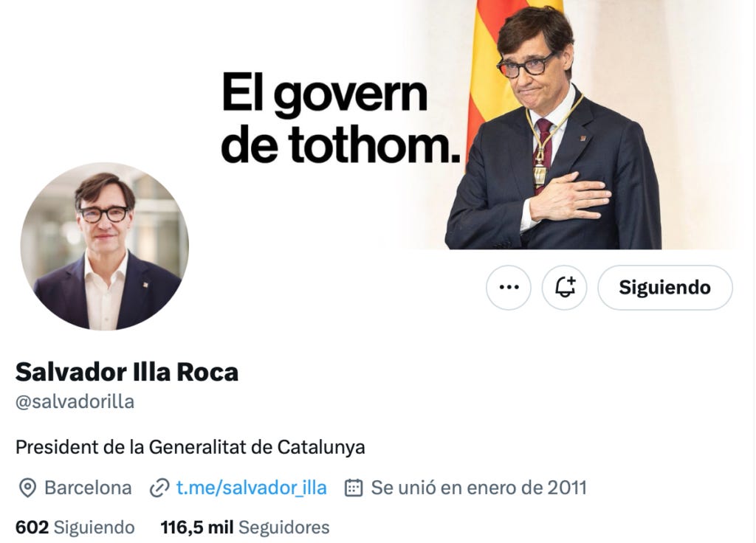Screen dimensions: 756x543
Task: Open the three-dot more options menu
Action: (509, 288)
